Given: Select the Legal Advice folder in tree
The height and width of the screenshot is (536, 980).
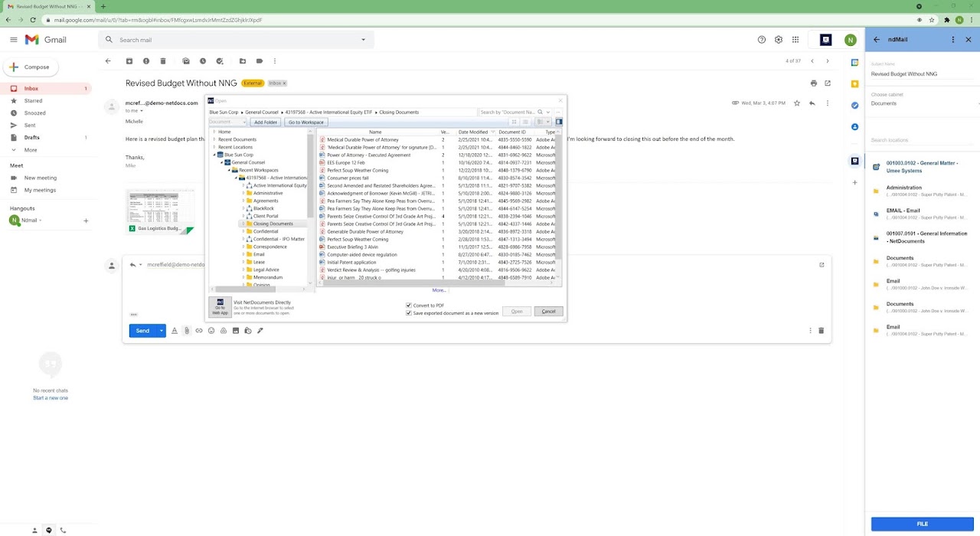Looking at the screenshot, I should tap(266, 270).
